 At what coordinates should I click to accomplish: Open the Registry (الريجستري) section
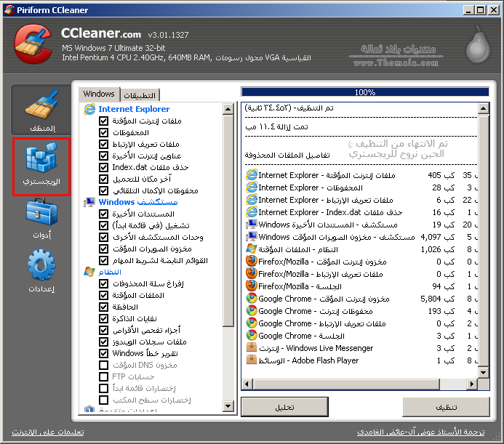click(41, 166)
